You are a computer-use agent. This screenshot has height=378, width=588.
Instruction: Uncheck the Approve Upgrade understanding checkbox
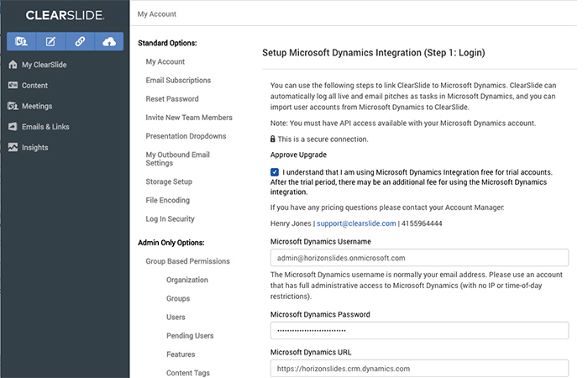(x=275, y=172)
